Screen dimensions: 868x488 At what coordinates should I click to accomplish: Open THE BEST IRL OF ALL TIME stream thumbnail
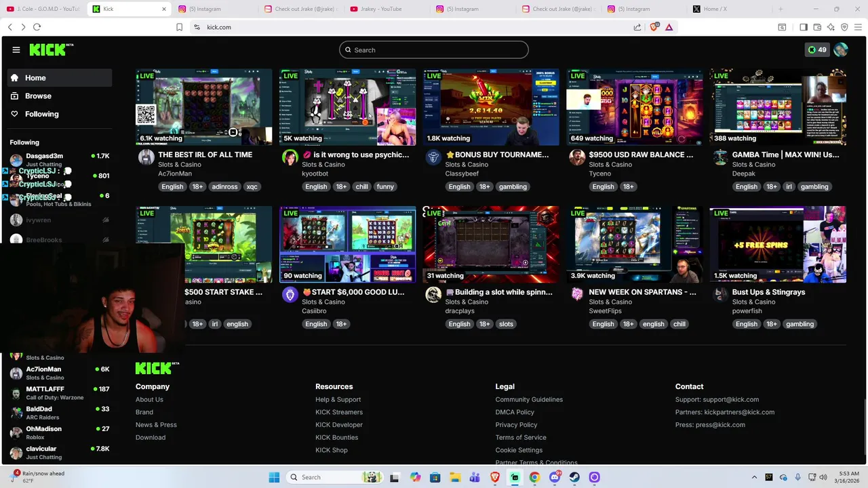click(204, 107)
